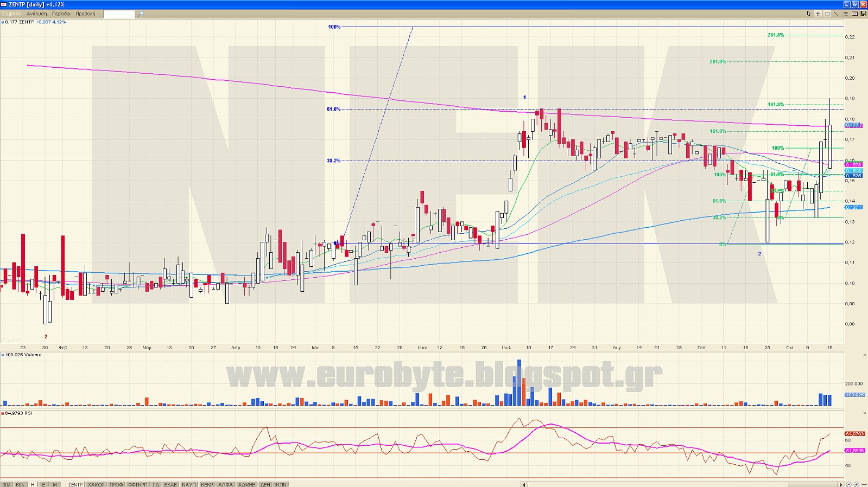This screenshot has height=487, width=868.
Task: Switch to the ΦΦΓΚΡΠ symbol tab
Action: (x=138, y=484)
